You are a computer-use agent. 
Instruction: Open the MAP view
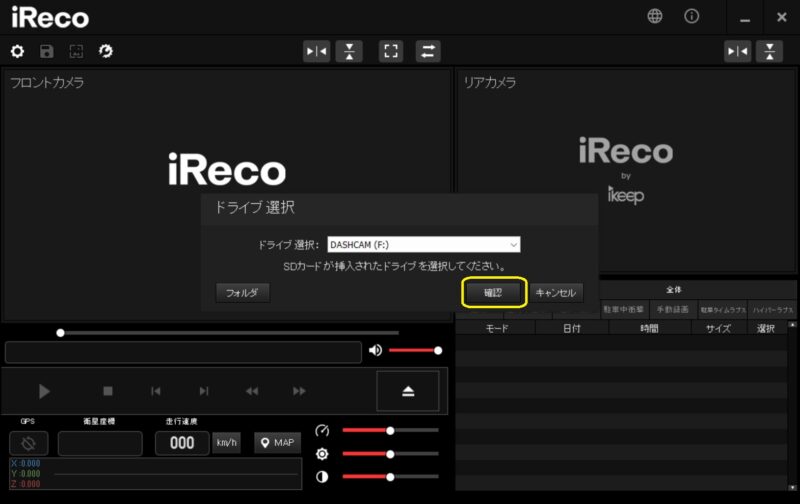(278, 443)
